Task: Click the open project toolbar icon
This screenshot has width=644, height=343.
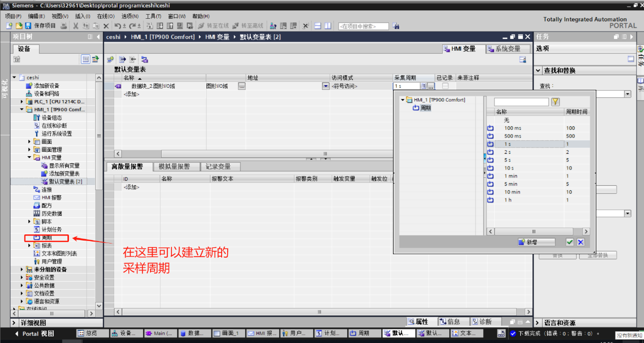Action: (x=18, y=26)
